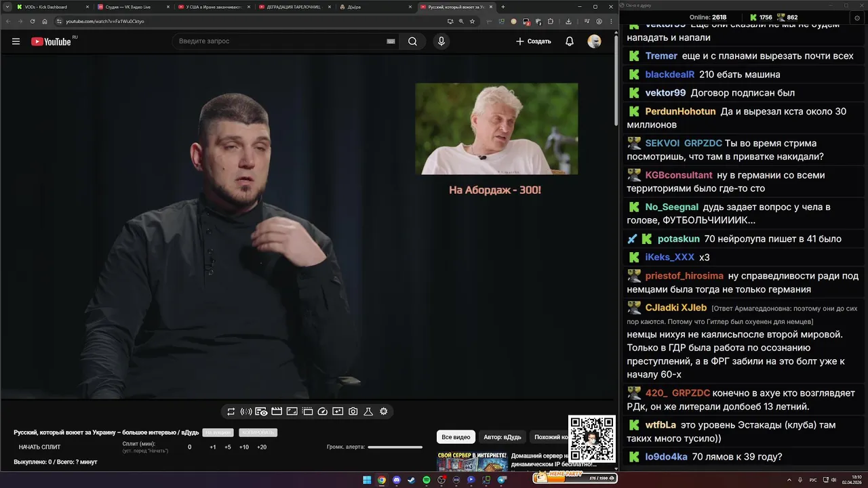This screenshot has width=868, height=488.
Task: Select the Автор: вДудь filter chip
Action: point(502,437)
